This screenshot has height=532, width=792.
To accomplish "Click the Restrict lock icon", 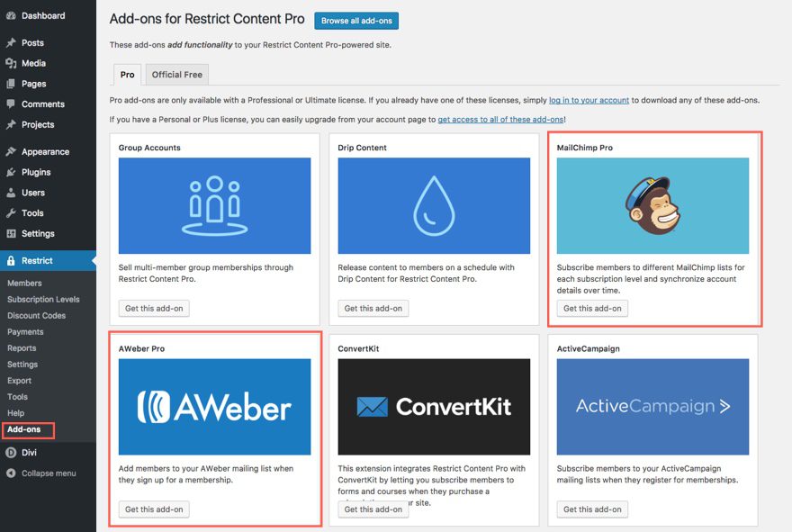I will 11,261.
